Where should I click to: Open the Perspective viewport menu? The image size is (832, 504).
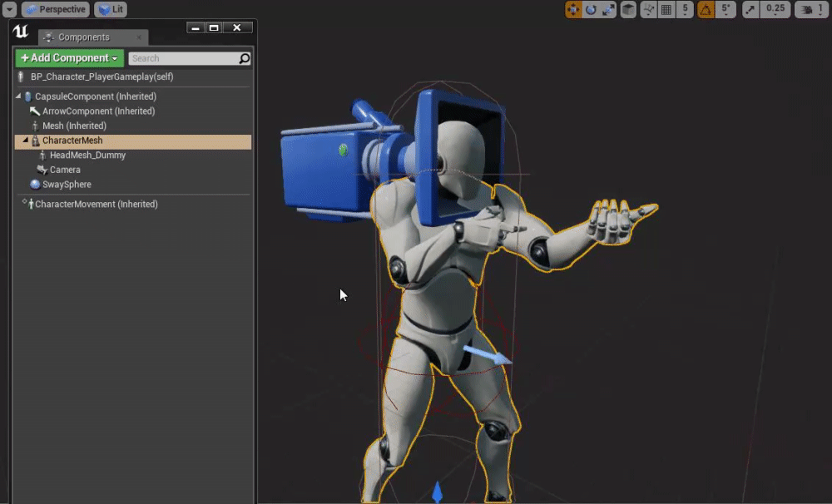(55, 10)
